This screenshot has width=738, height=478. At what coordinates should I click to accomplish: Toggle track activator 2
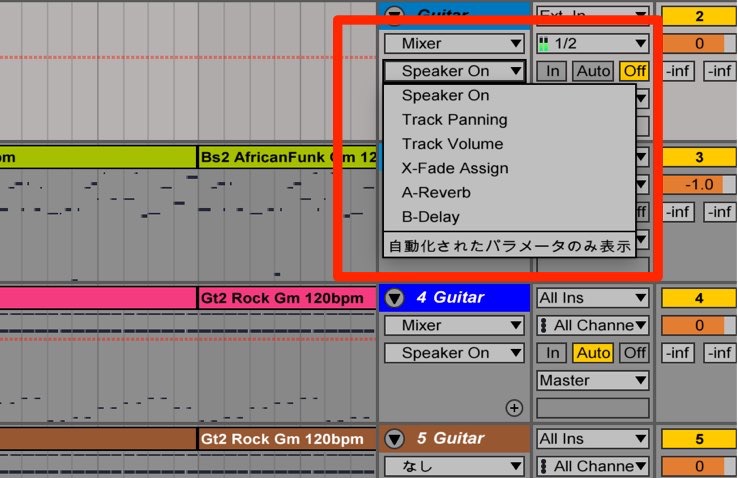699,16
